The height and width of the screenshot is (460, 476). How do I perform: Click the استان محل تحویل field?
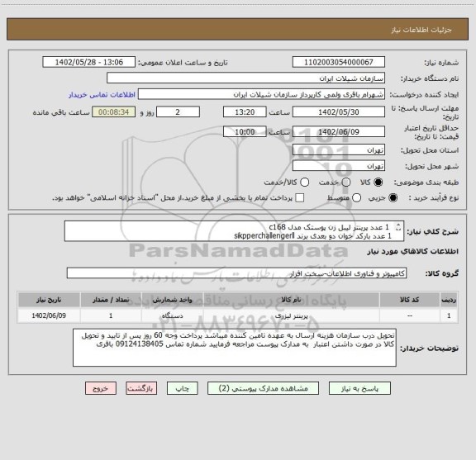coord(339,150)
